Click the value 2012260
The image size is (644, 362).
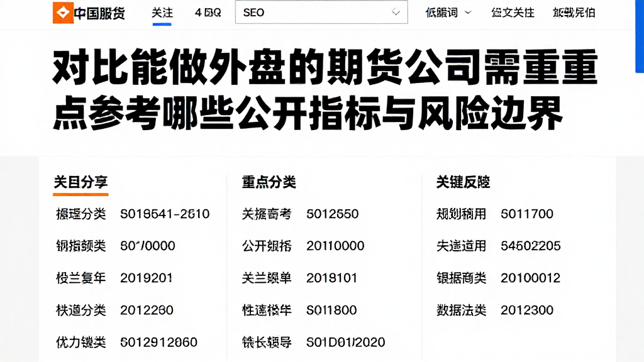tap(147, 310)
